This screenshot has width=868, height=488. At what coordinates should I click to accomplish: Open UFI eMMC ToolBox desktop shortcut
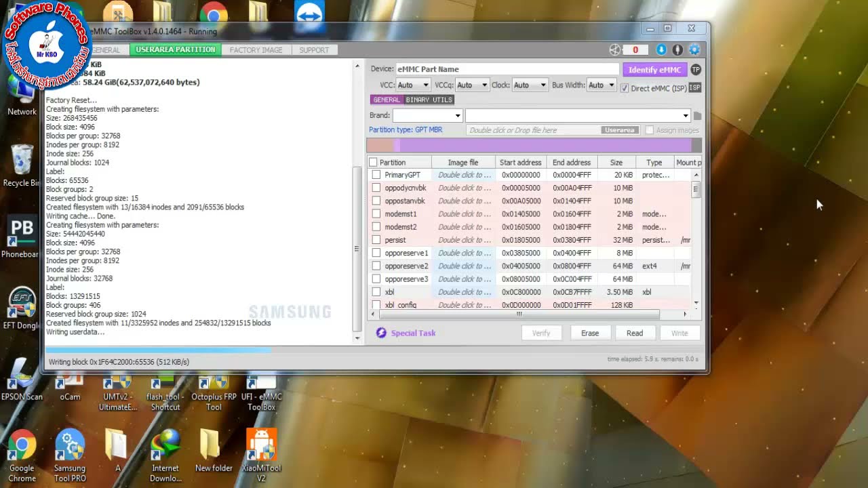(261, 393)
